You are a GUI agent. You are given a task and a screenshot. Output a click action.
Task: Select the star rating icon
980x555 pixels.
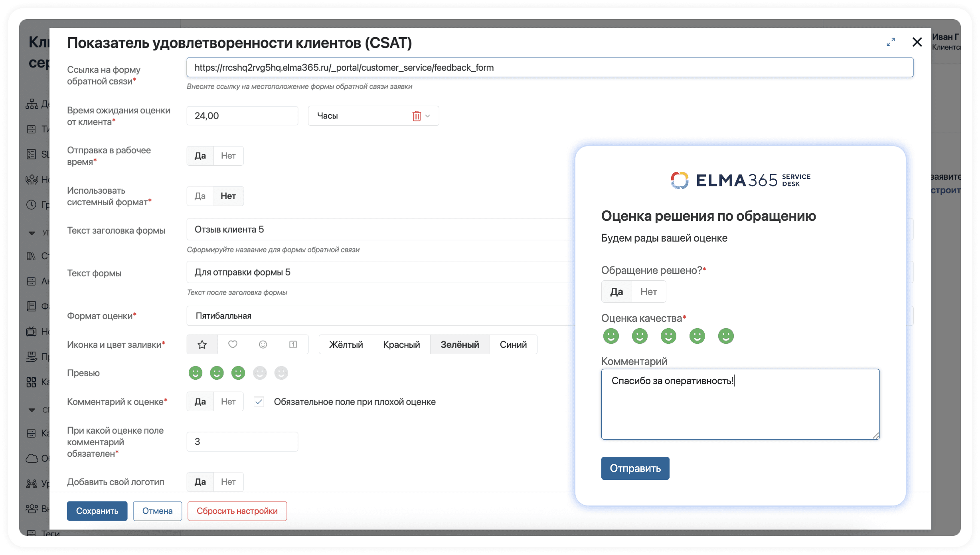click(202, 344)
